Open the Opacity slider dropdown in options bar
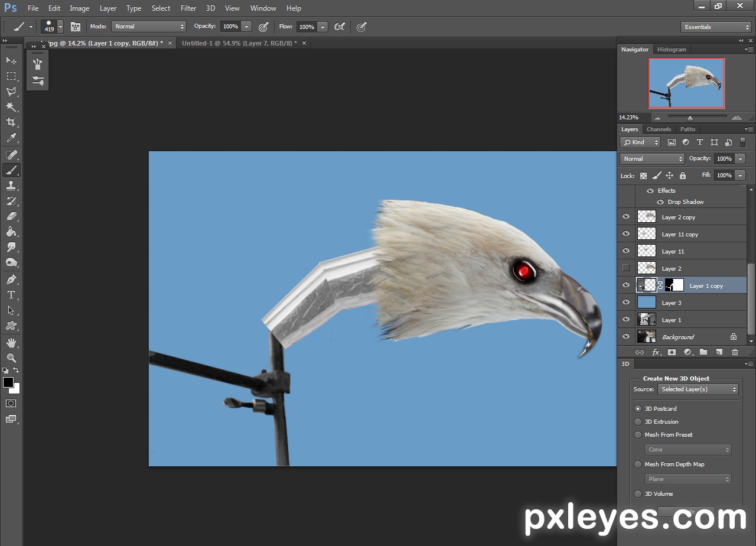Viewport: 756px width, 546px height. [x=246, y=27]
